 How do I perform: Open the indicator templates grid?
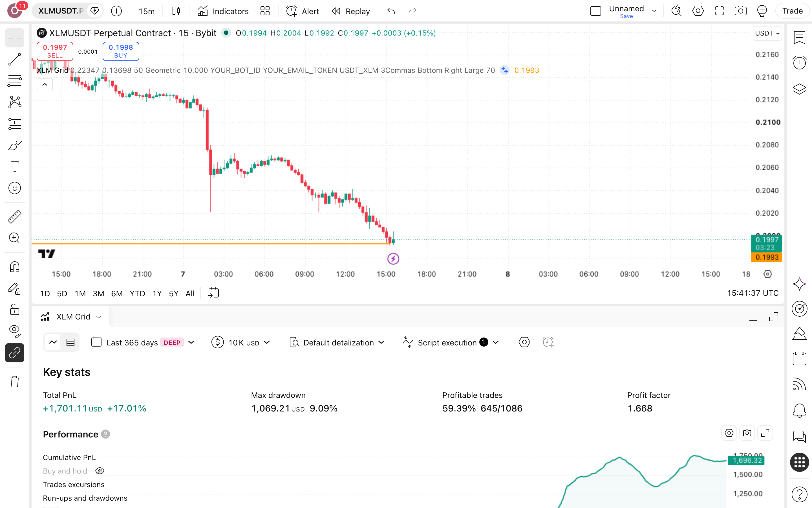pos(265,11)
